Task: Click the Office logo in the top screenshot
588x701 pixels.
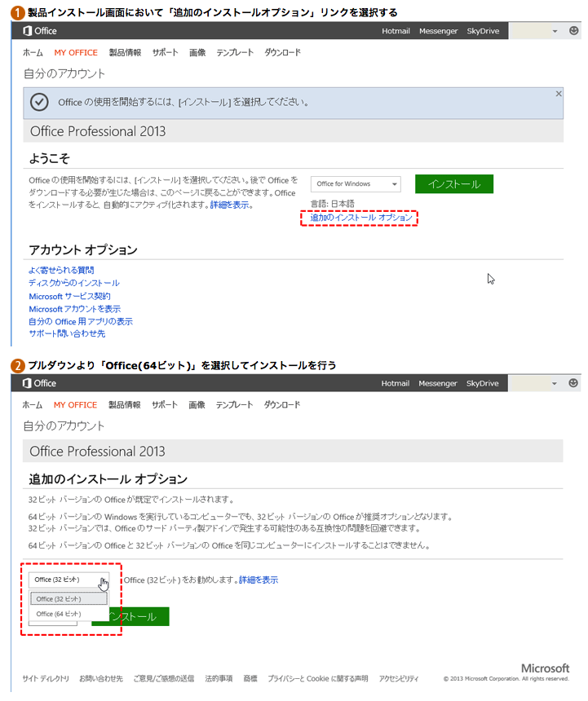Action: pos(40,31)
